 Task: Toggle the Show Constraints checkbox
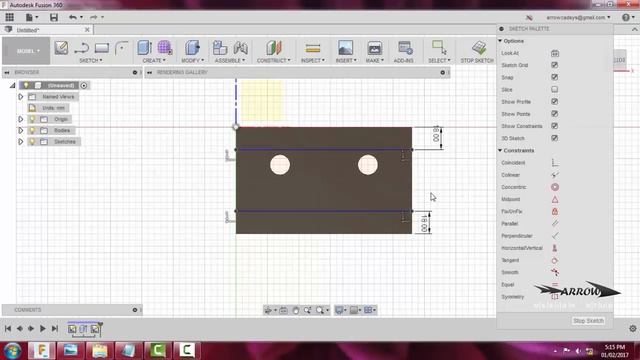point(554,126)
